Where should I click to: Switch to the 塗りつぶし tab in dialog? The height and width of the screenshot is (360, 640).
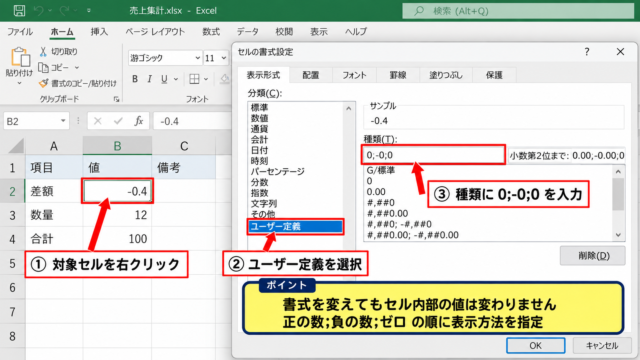coord(446,75)
